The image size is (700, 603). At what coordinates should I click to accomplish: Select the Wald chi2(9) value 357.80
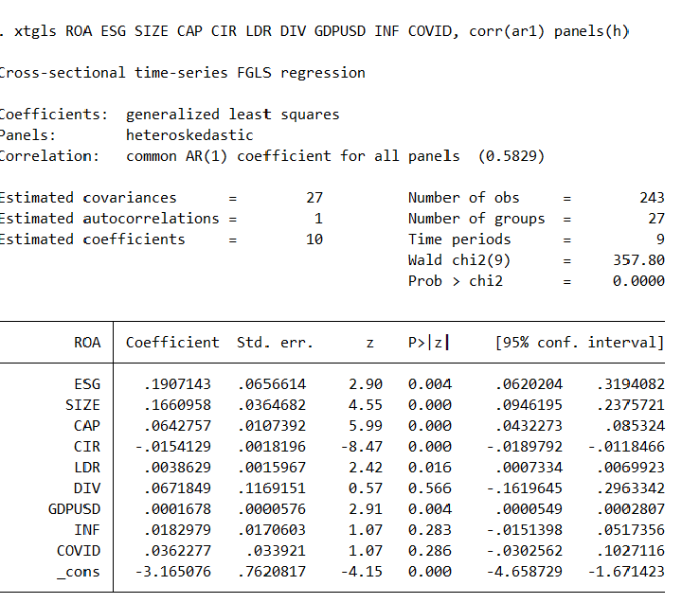point(639,260)
